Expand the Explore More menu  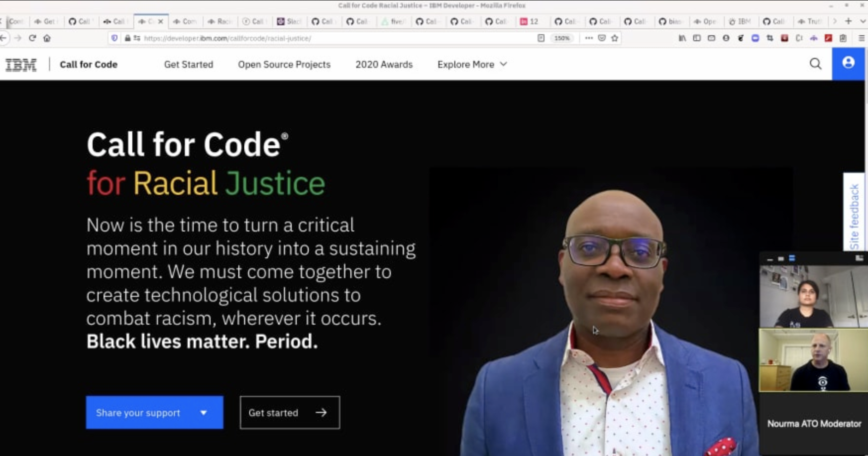pyautogui.click(x=472, y=64)
